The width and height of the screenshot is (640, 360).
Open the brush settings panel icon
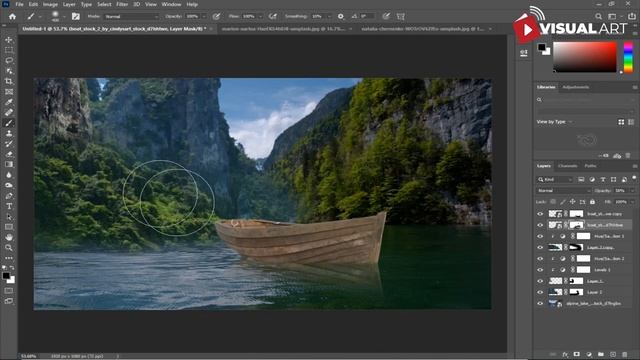pos(76,16)
